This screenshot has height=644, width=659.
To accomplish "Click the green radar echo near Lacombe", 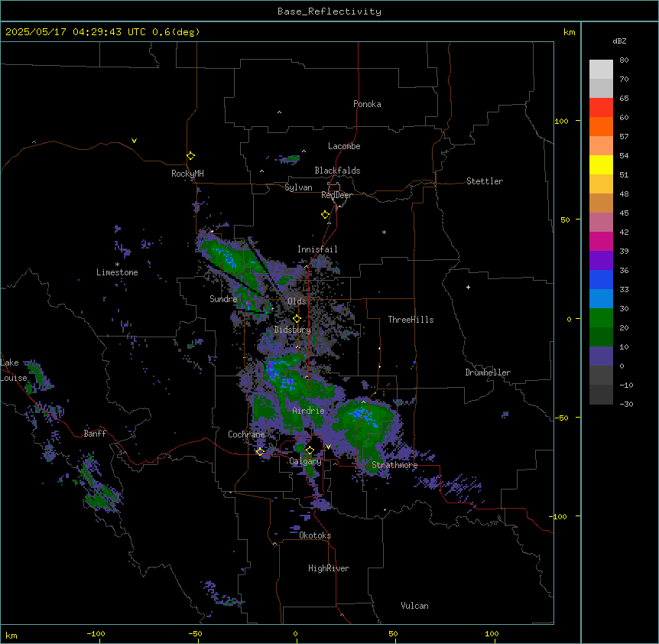I will tap(291, 159).
